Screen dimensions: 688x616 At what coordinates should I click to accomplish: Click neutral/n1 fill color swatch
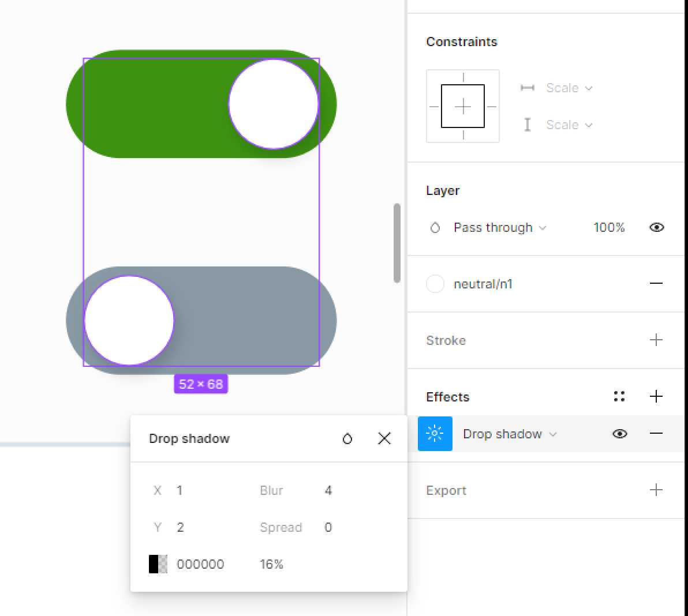pyautogui.click(x=435, y=284)
